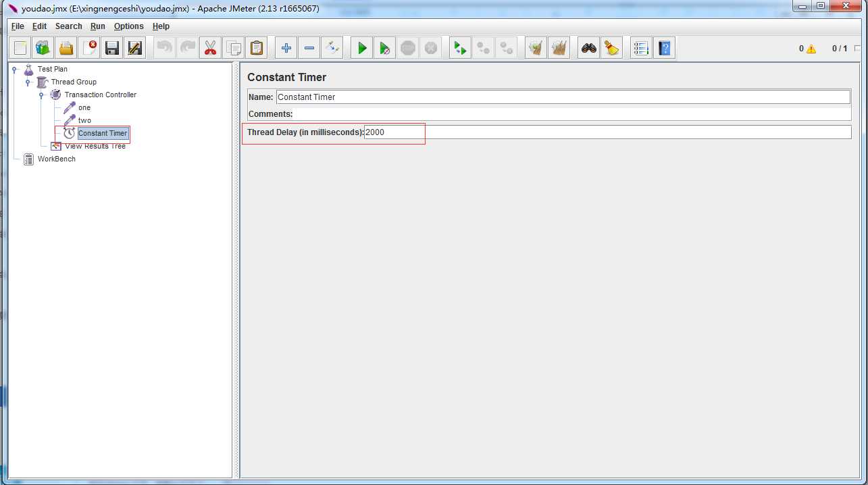Click the Search binoculars icon
The width and height of the screenshot is (868, 485).
[589, 48]
